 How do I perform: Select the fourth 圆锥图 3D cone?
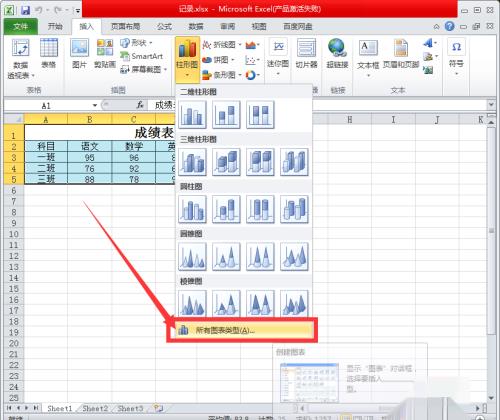click(x=294, y=257)
